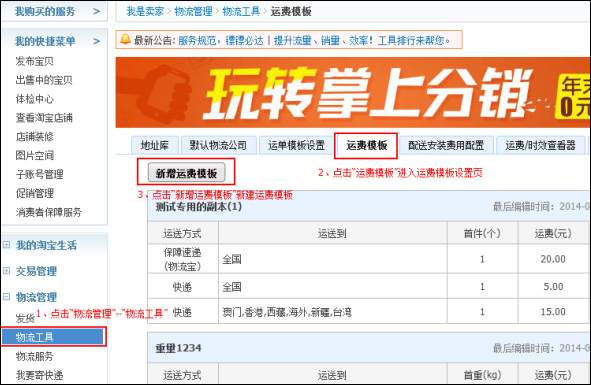Open 服务规范，镖镖必达 announcement link
Screen dimensions: 591x385
(x=220, y=40)
